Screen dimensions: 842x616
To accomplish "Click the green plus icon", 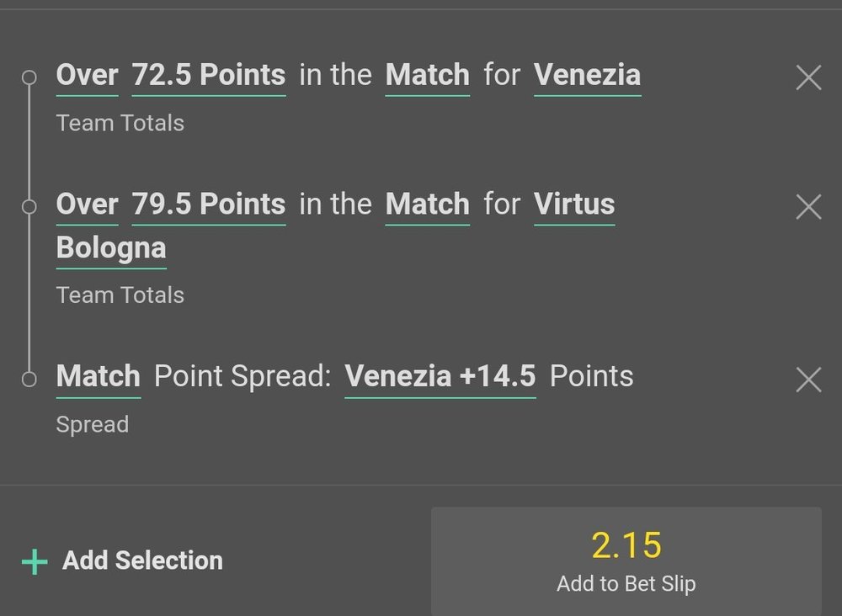I will coord(35,561).
